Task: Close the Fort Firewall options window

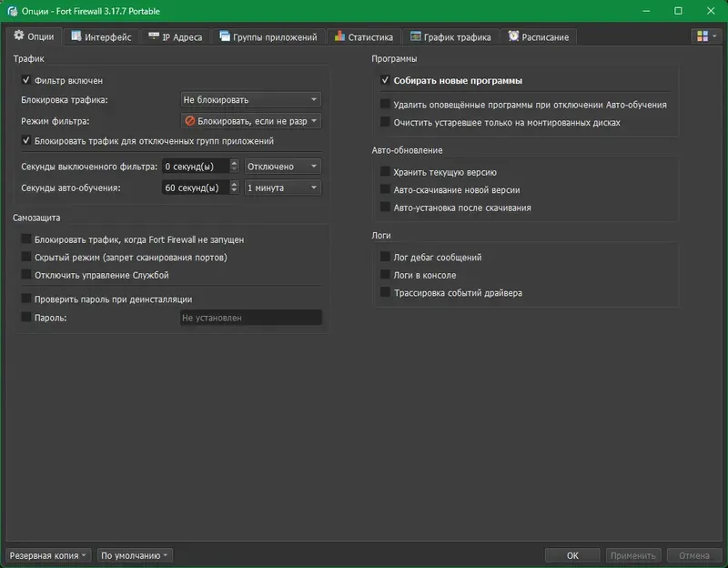Action: [711, 11]
